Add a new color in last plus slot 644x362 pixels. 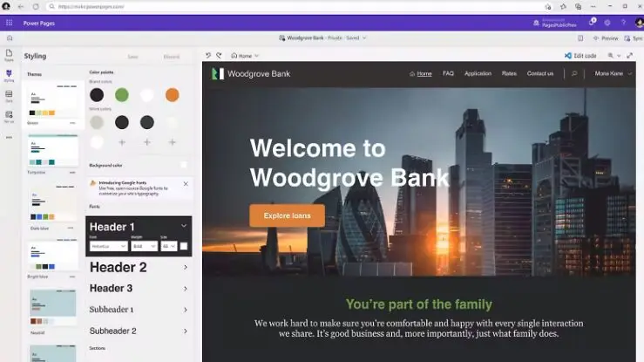coord(172,142)
